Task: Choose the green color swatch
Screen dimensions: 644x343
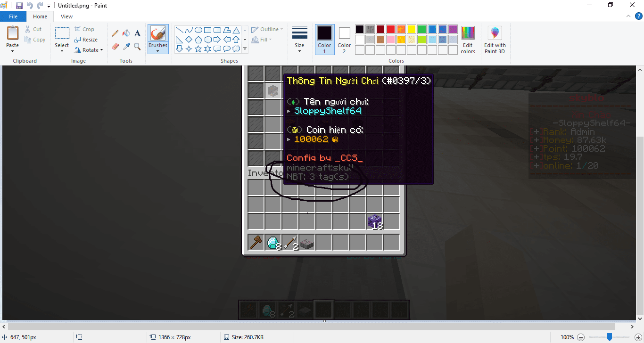Action: [x=422, y=29]
